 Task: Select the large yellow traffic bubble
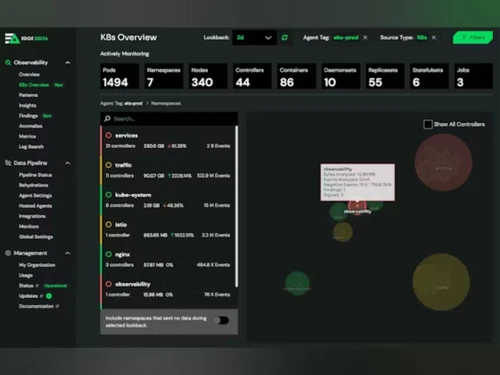[441, 282]
